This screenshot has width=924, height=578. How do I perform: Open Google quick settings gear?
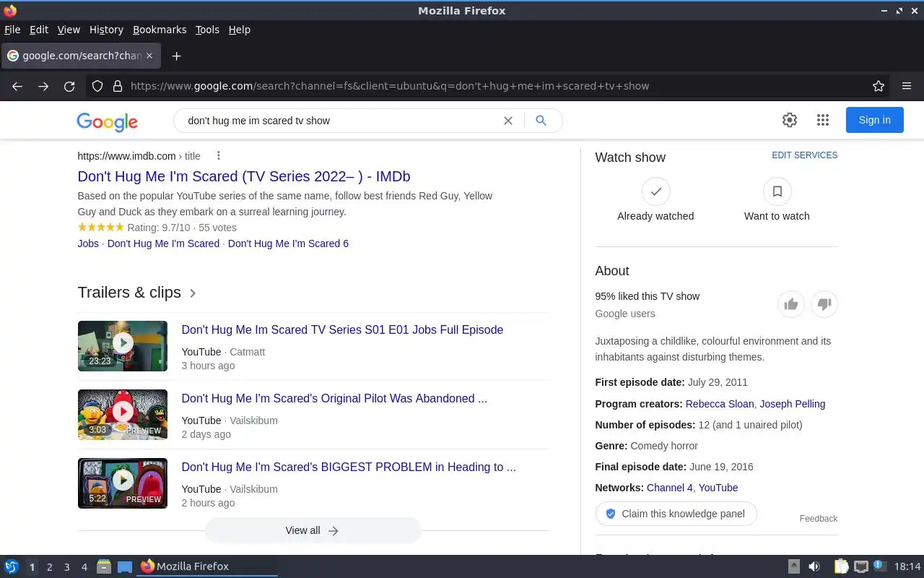(790, 120)
